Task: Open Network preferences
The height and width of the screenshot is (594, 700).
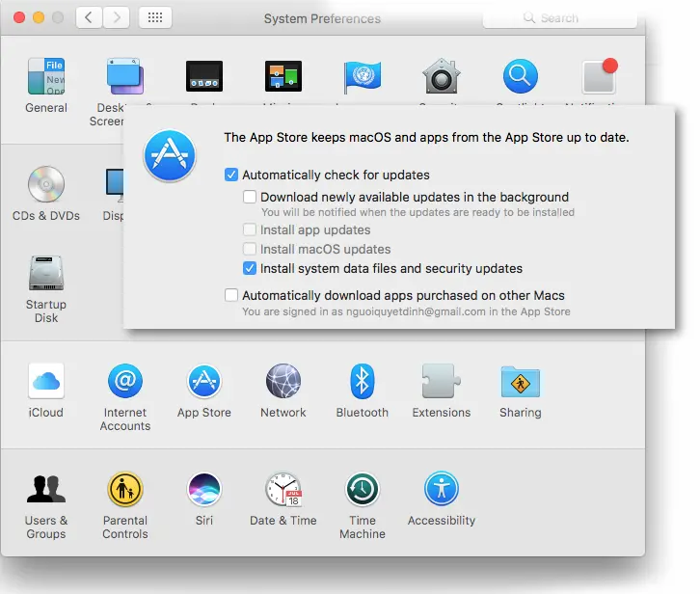Action: pos(283,383)
